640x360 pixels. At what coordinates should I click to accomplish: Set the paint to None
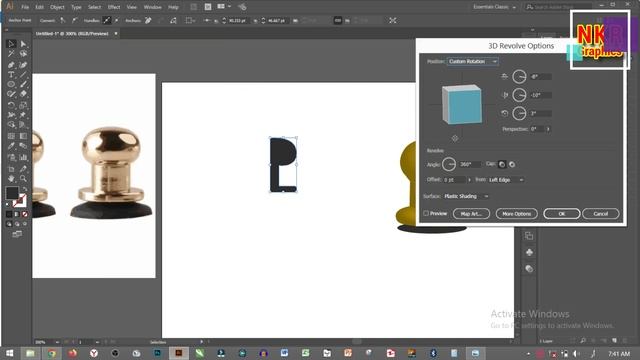click(25, 214)
